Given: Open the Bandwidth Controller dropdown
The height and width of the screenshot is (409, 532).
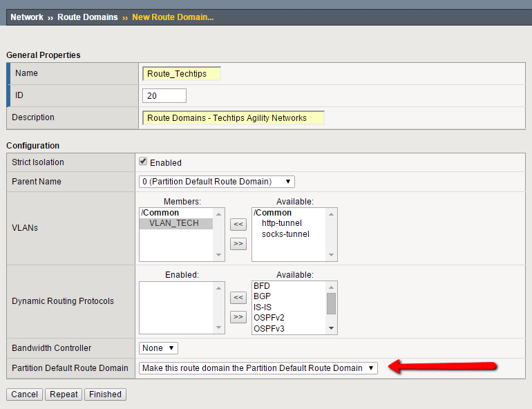Looking at the screenshot, I should pos(159,348).
